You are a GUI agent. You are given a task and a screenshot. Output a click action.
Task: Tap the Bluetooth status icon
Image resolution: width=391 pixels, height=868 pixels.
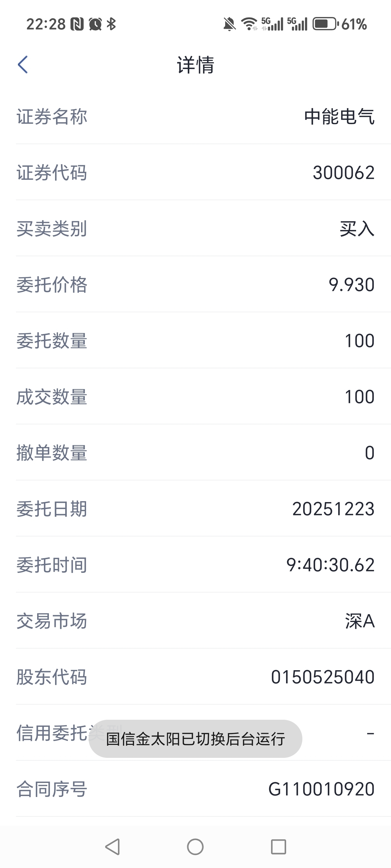click(111, 24)
